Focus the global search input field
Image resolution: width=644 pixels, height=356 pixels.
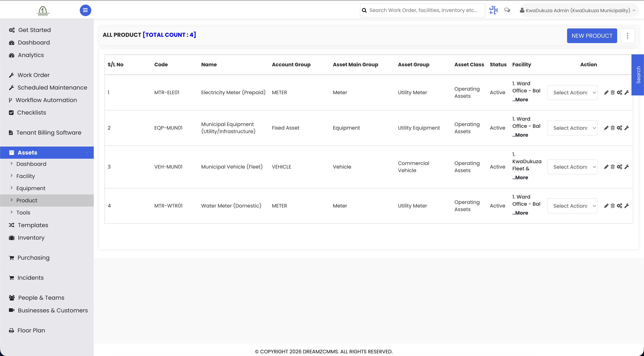pyautogui.click(x=423, y=11)
